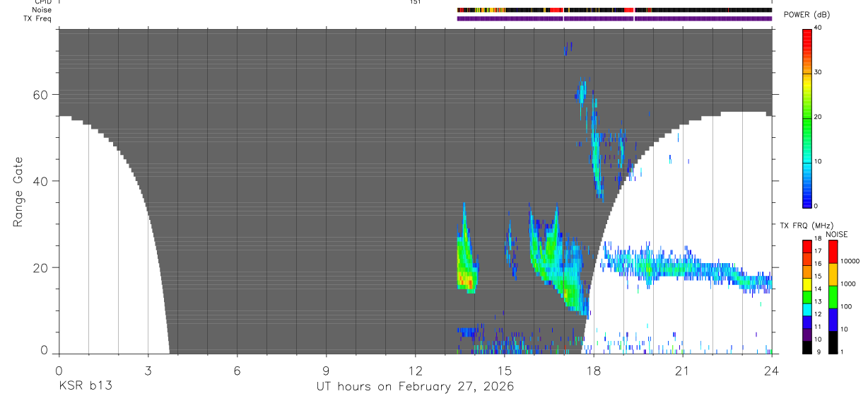Click the 9 tick label on the UT hours axis

tap(327, 369)
